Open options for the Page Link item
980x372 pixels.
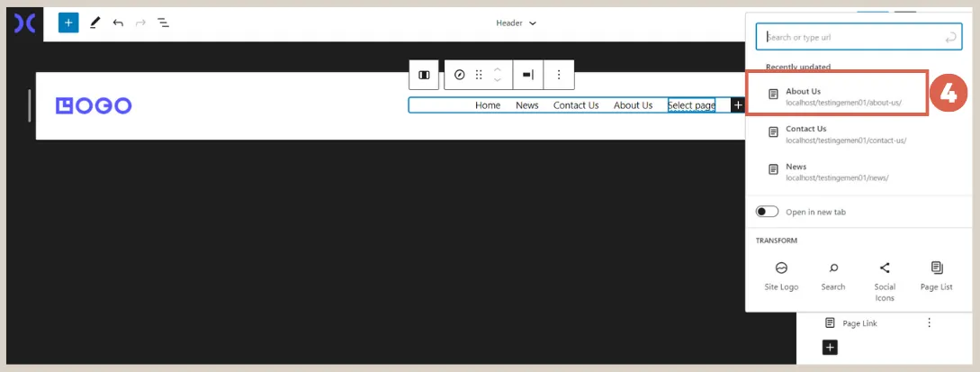tap(929, 322)
